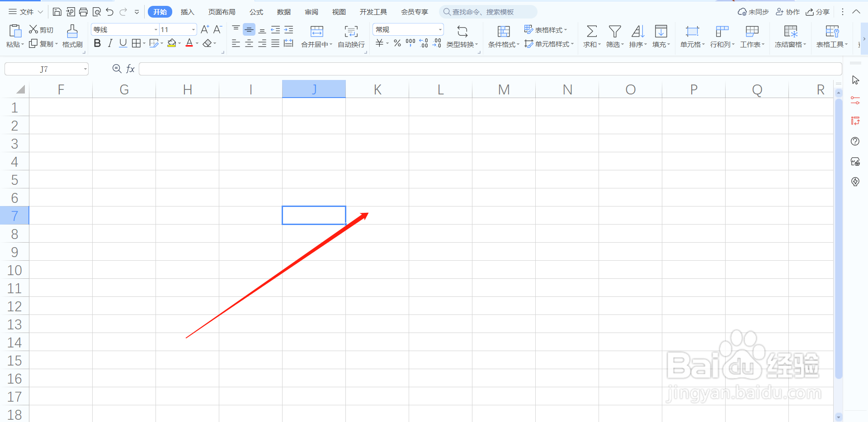Switch to the 数据 Data tab
Viewport: 868px width, 422px height.
click(x=284, y=12)
